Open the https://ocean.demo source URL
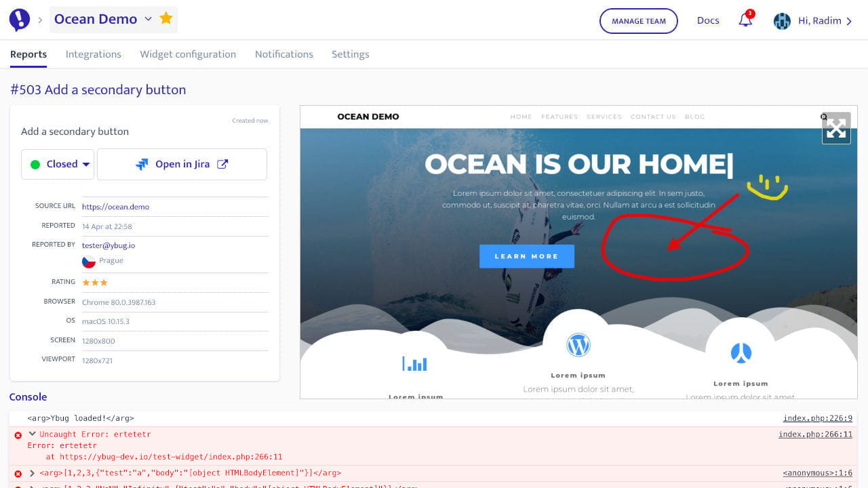This screenshot has height=488, width=868. point(115,207)
